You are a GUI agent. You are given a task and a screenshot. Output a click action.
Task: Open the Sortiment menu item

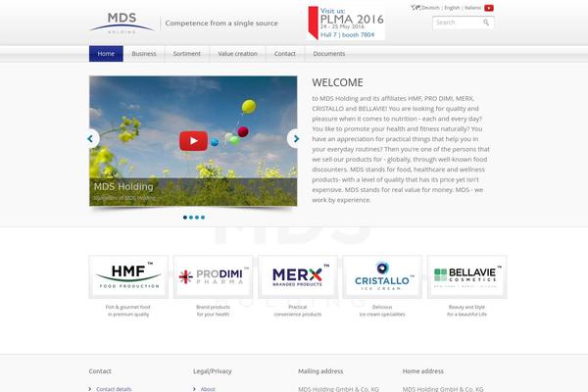(x=187, y=54)
